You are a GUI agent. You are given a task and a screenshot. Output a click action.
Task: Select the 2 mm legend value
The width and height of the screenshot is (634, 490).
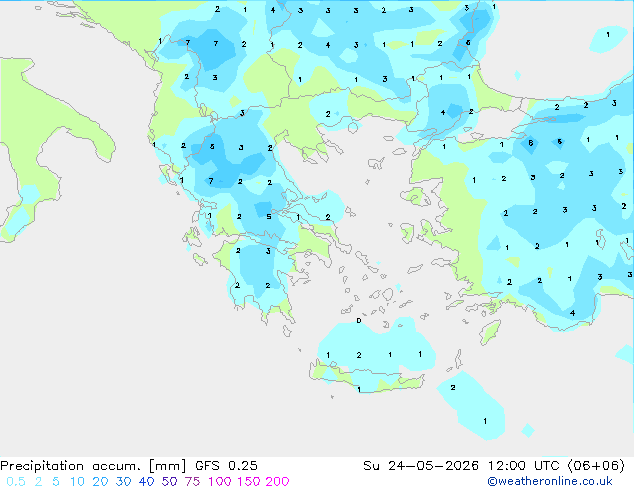tap(38, 482)
